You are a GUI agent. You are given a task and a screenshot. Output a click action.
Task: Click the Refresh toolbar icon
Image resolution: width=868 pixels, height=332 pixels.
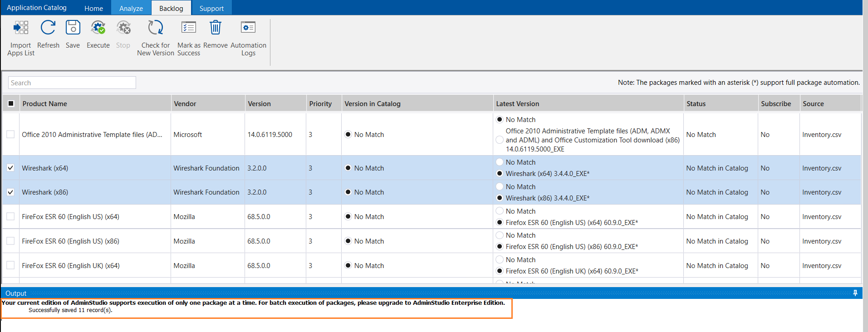pos(48,28)
